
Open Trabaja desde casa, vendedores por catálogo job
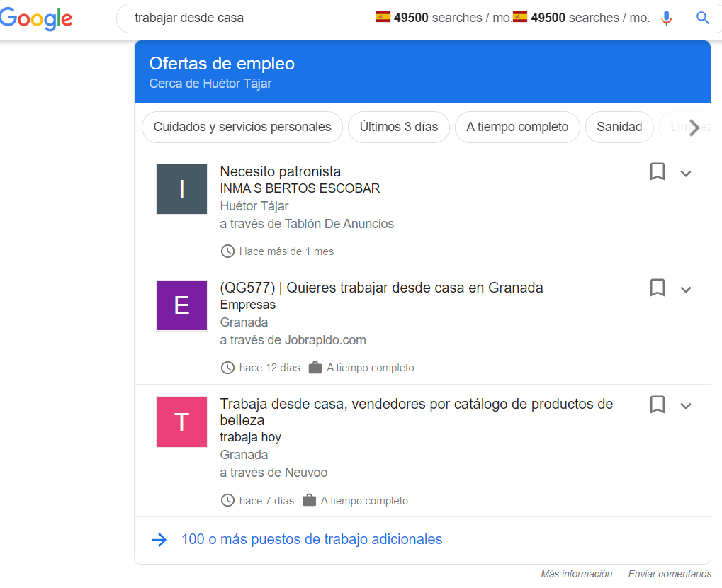416,412
